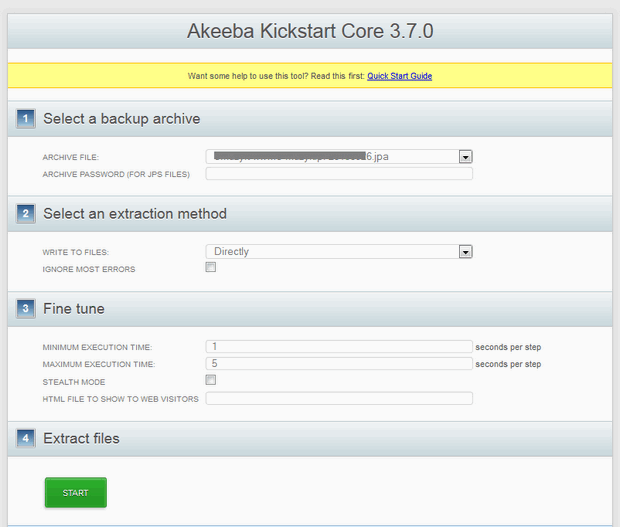Click the 'ARCHIVE FILE:' label
The width and height of the screenshot is (620, 527).
pos(71,157)
